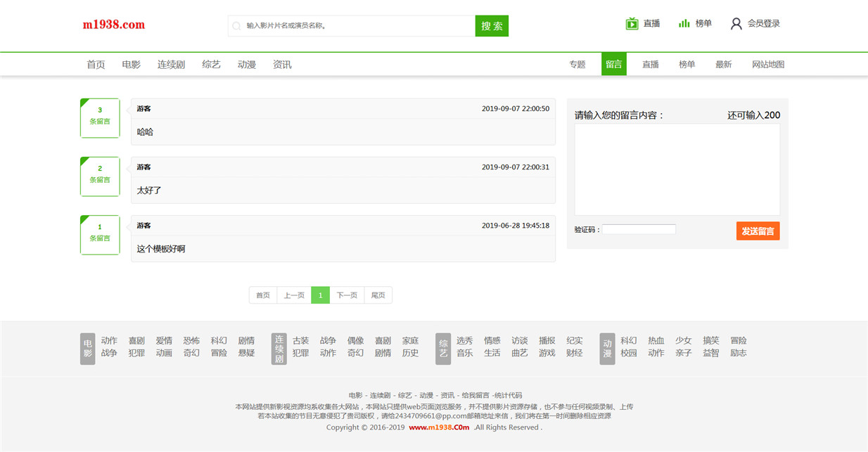
Task: Open 财经 variety genre in footer
Action: [574, 353]
